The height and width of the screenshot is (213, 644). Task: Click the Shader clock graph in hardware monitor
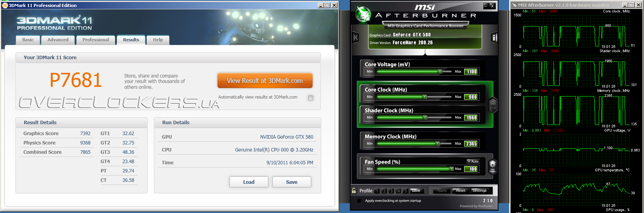point(577,70)
